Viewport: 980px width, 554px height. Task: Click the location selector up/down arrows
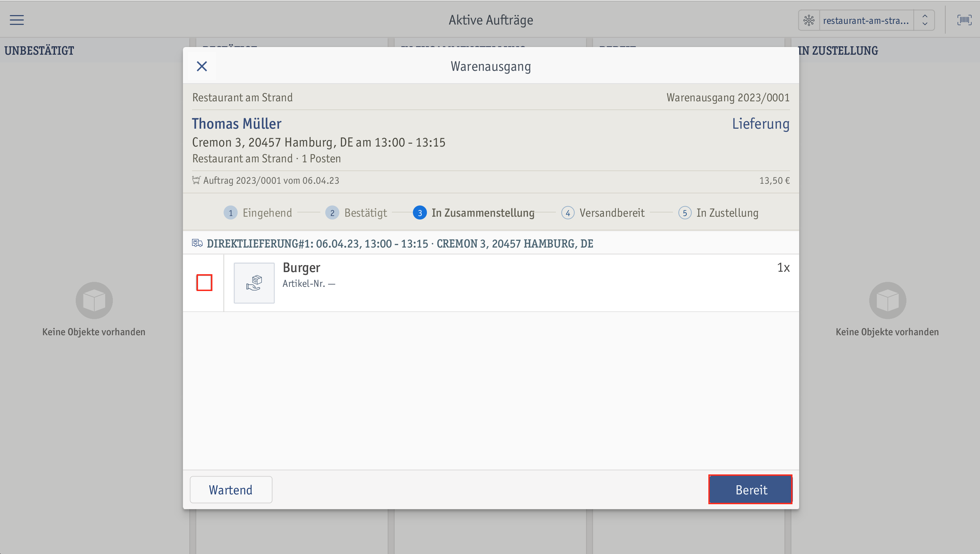[x=925, y=20]
